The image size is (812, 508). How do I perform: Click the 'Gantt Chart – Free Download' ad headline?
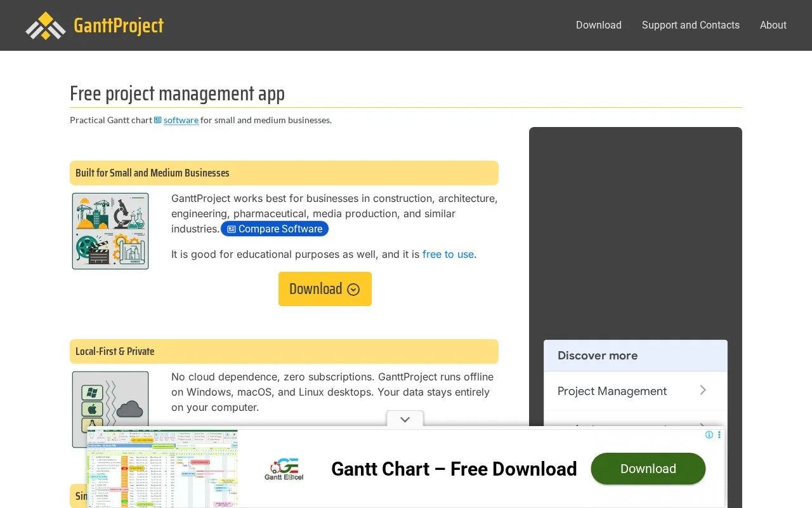[454, 469]
